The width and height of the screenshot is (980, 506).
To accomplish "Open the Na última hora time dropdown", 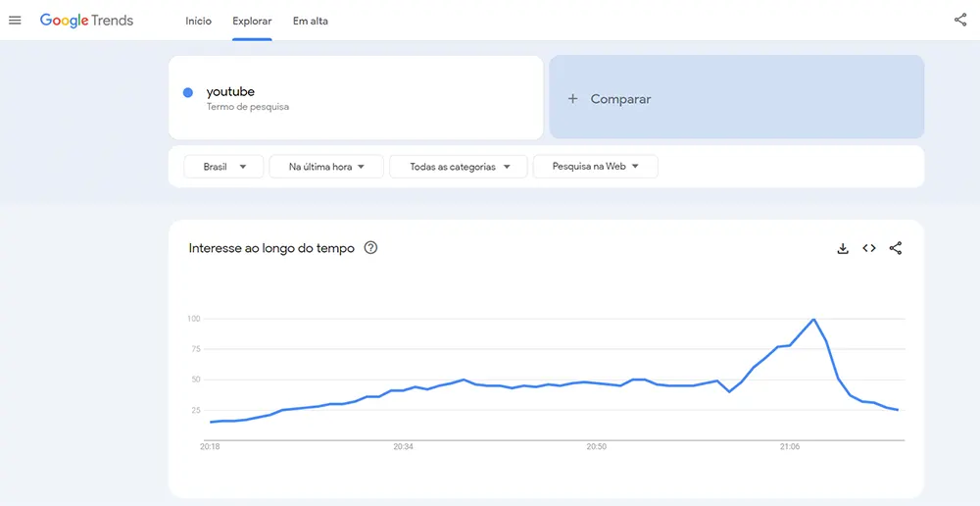I will point(326,167).
